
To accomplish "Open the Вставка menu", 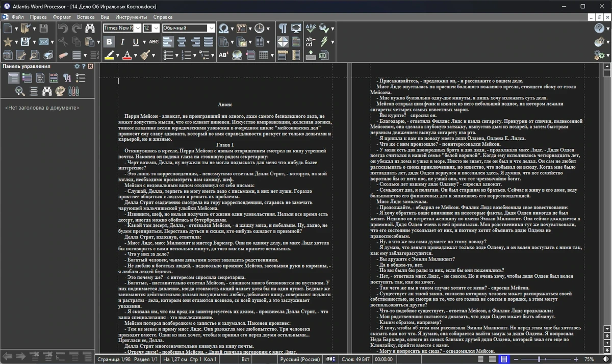I will tap(86, 17).
